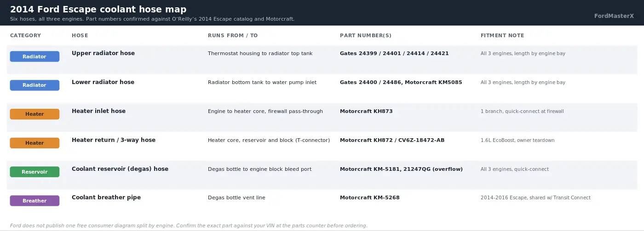
Task: Click 'Radiator bottom tank to water pump inlet'
Action: (262, 83)
